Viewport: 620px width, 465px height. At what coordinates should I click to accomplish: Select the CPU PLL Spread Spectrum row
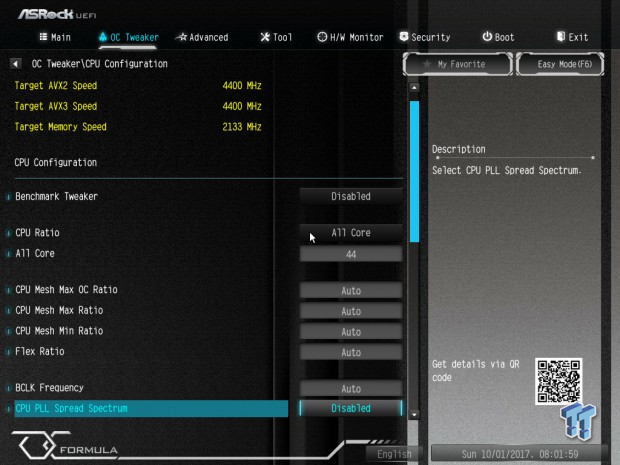[151, 408]
